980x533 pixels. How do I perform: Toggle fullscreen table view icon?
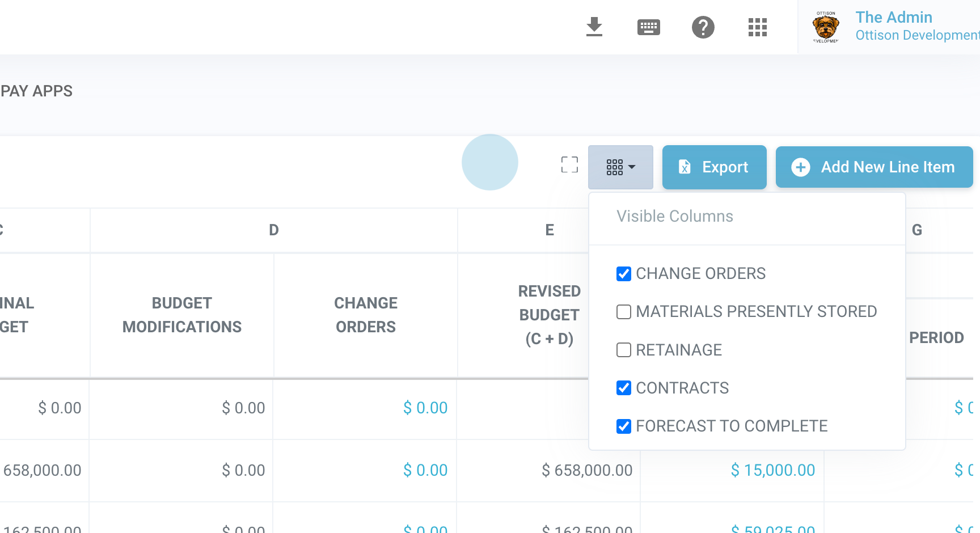click(569, 164)
